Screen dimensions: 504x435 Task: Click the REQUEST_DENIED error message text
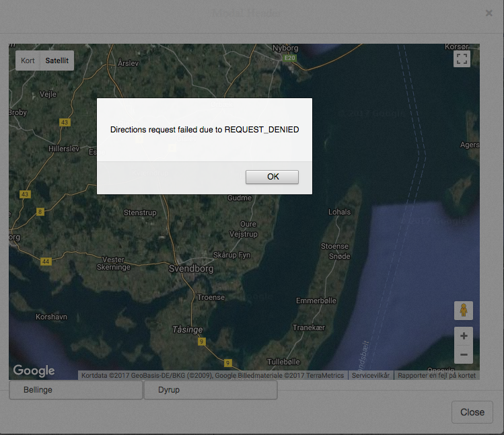pos(204,129)
